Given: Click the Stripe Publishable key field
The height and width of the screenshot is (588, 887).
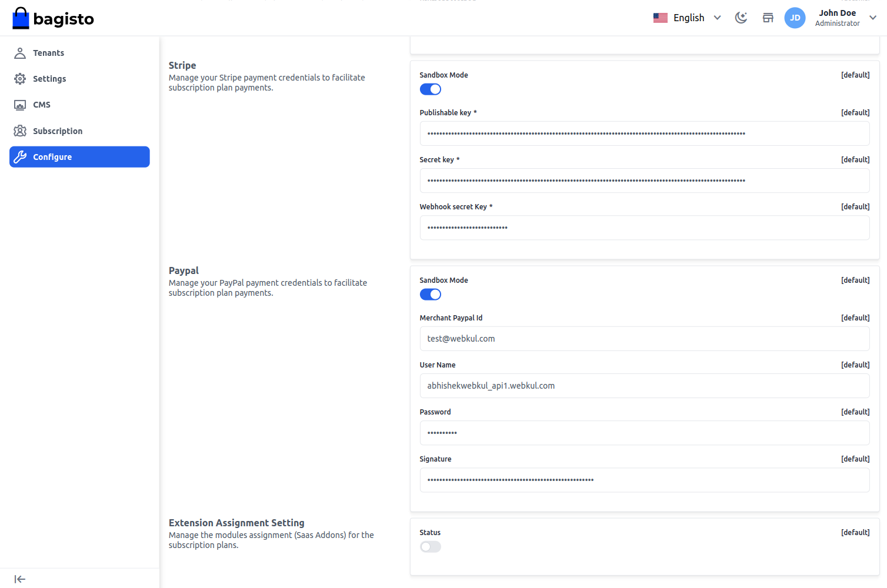Looking at the screenshot, I should point(645,133).
